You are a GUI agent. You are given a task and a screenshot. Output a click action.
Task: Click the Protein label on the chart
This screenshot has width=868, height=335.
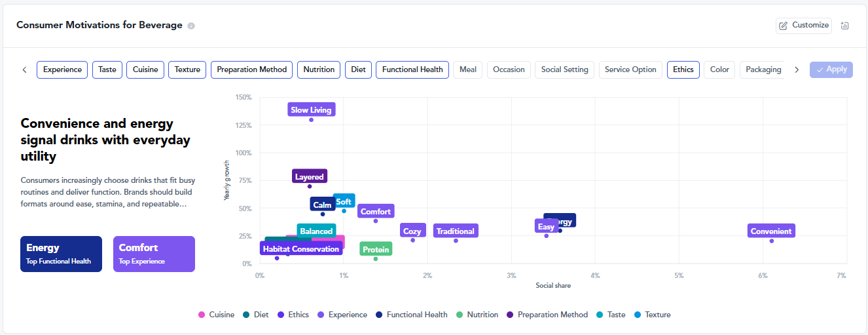coord(376,249)
